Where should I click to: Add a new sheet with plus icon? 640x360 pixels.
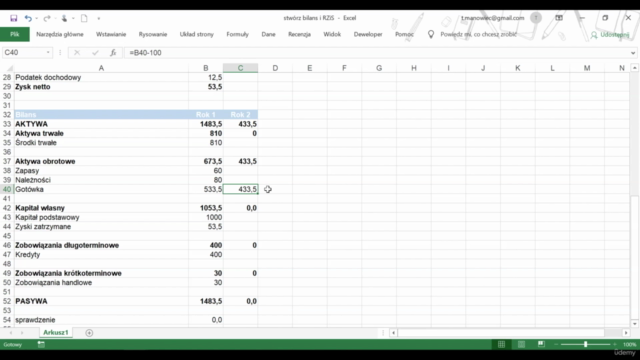(89, 333)
